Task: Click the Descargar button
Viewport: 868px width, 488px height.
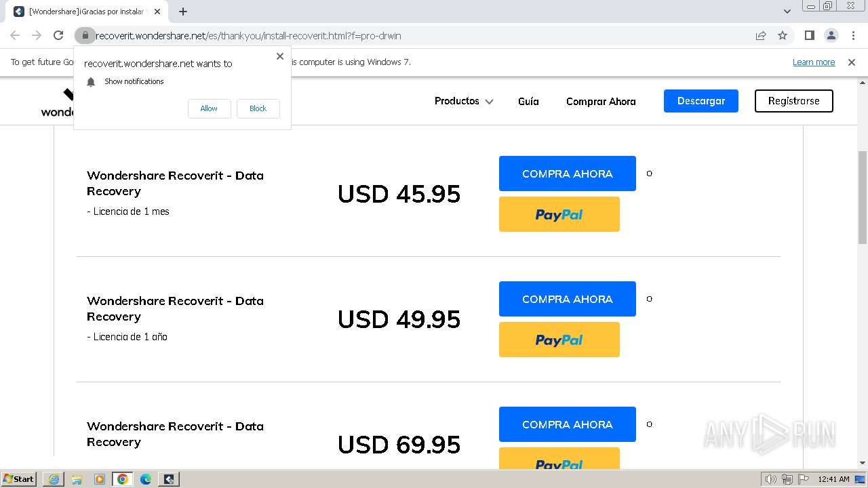Action: (x=701, y=101)
